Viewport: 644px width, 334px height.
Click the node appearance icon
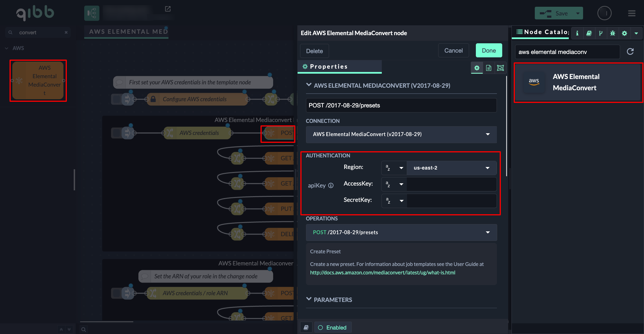500,68
